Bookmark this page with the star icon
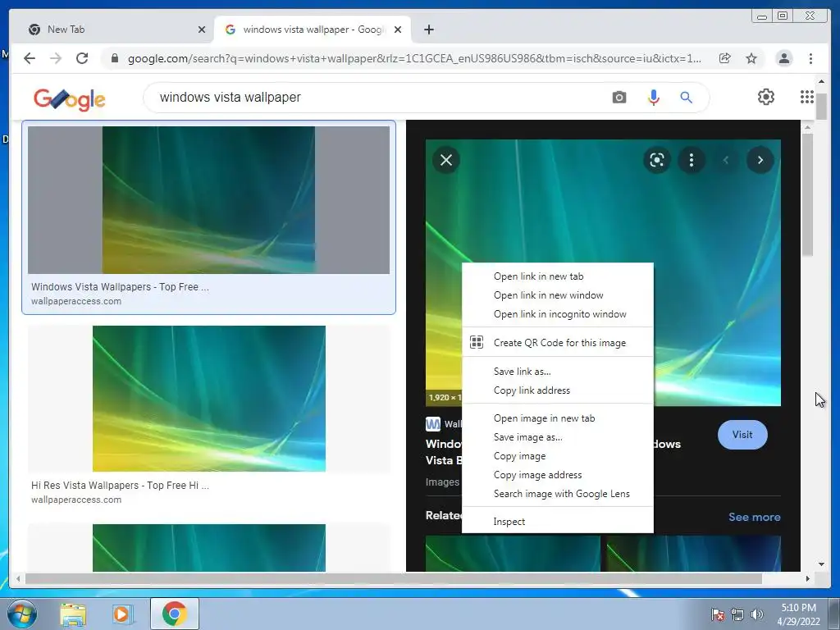Image resolution: width=840 pixels, height=630 pixels. coord(751,58)
